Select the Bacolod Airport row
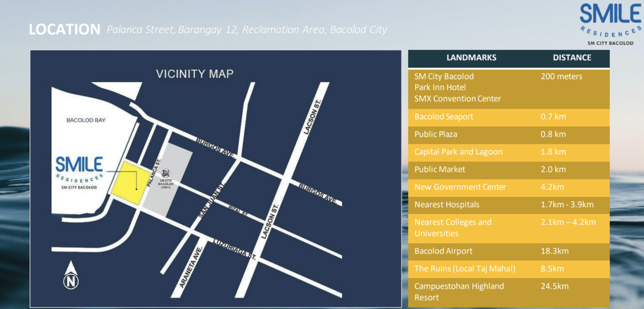Viewport: 644px width, 309px height. [509, 251]
